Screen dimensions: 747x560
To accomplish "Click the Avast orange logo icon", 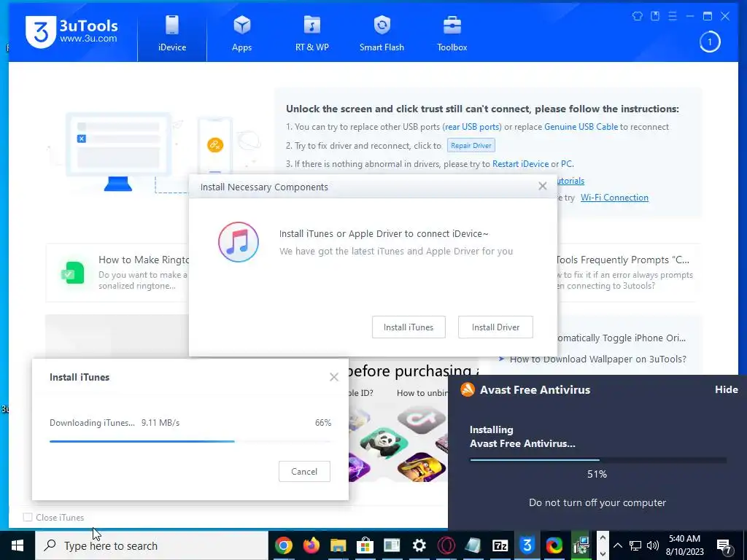I will (468, 389).
